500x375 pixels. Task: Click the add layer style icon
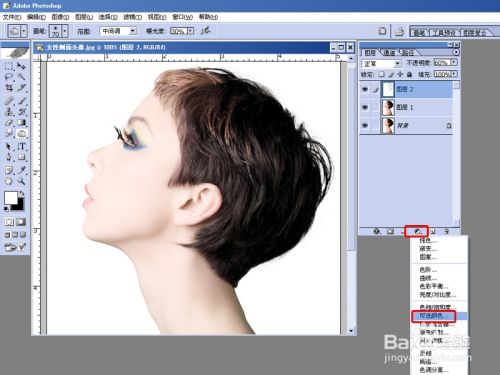[377, 231]
